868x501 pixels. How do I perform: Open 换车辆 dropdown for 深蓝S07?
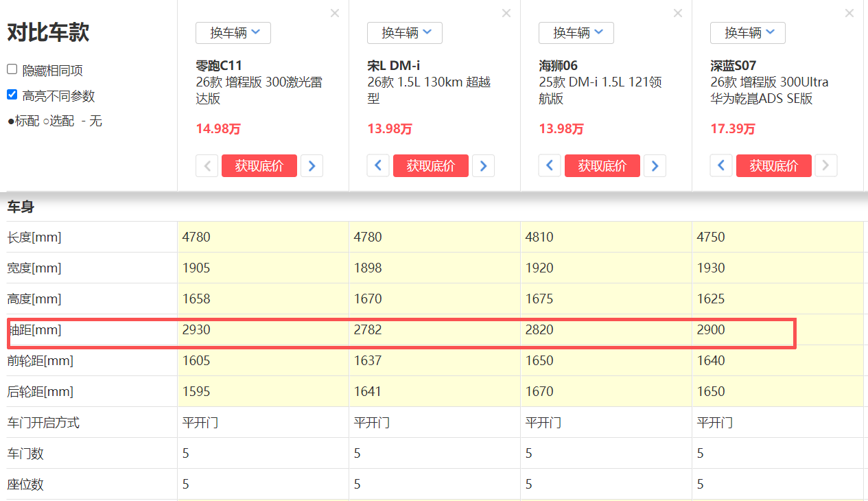tap(748, 33)
